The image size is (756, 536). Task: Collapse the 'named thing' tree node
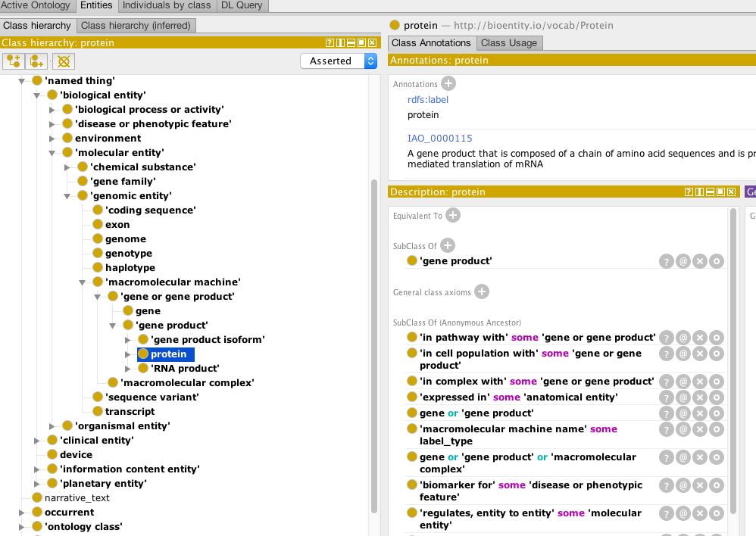[22, 81]
